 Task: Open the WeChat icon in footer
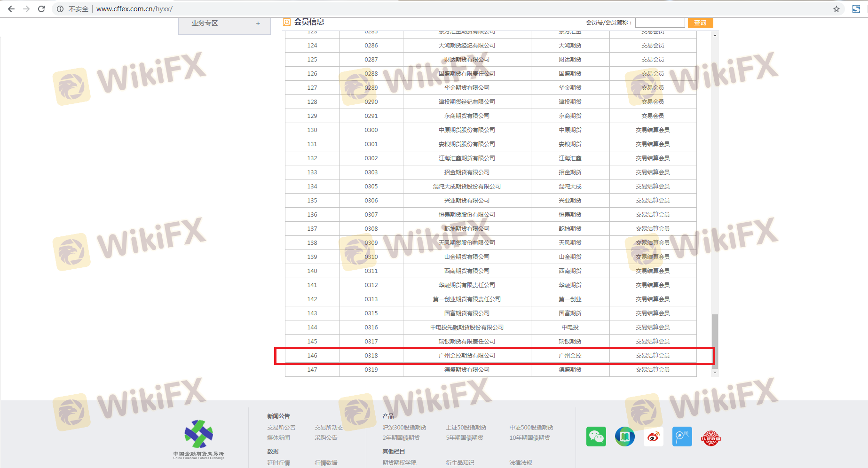(x=596, y=437)
